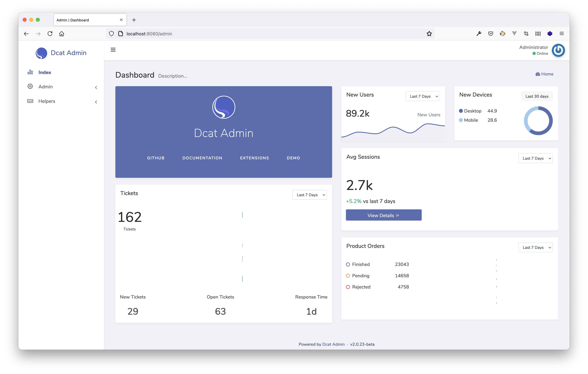This screenshot has width=588, height=374.
Task: Open New Users Last 7 Days dropdown
Action: pyautogui.click(x=423, y=96)
